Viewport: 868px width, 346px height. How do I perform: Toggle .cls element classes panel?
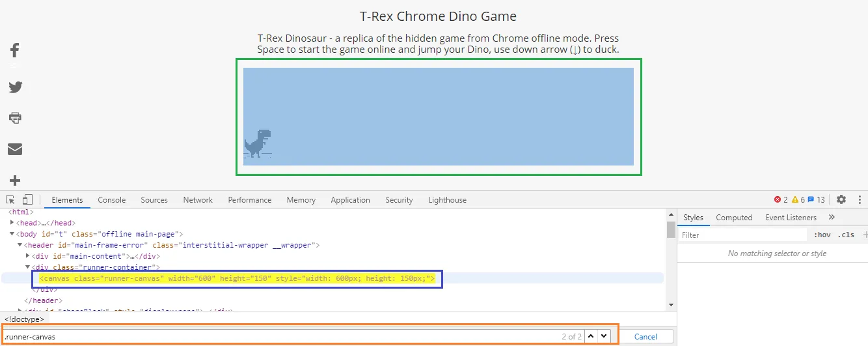pyautogui.click(x=846, y=235)
